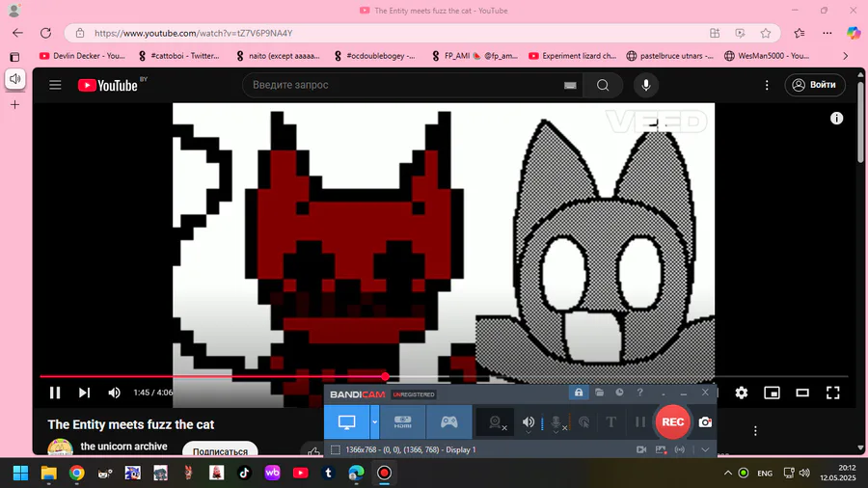Toggle Bandicam speaker sound recording
Viewport: 868px width, 488px height.
tap(529, 422)
